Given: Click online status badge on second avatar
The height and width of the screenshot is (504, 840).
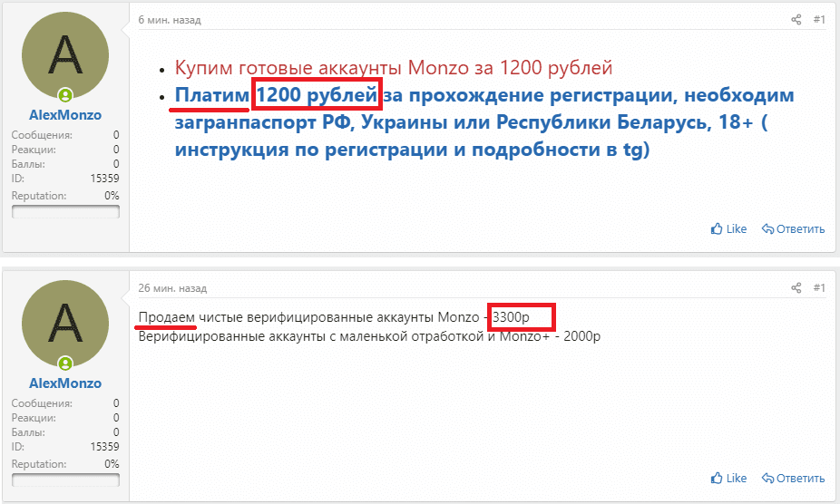Looking at the screenshot, I should click(x=65, y=363).
